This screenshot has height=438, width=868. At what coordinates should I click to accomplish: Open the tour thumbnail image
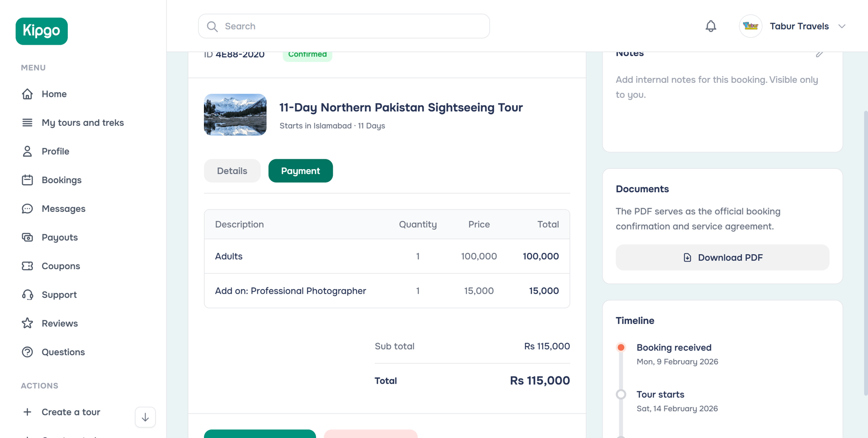(x=235, y=114)
